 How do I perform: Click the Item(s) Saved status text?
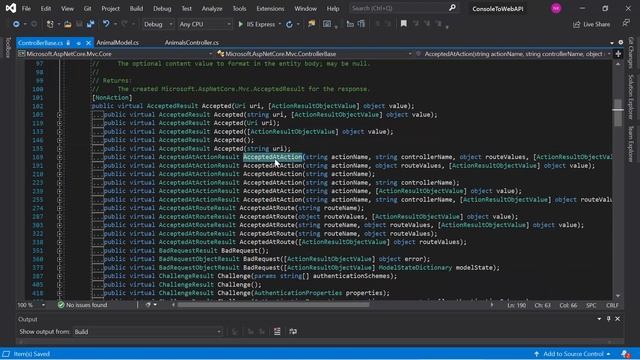pyautogui.click(x=32, y=354)
